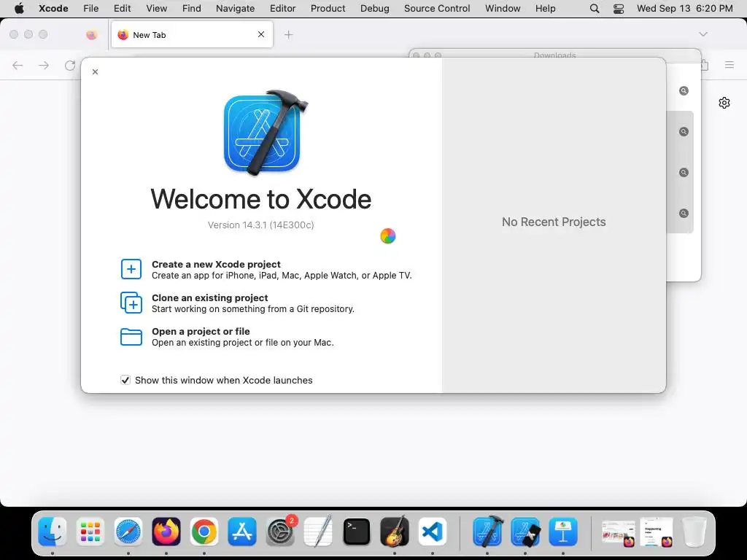Open Keynote from the Dock
Screen dimensions: 747x560
pos(563,532)
